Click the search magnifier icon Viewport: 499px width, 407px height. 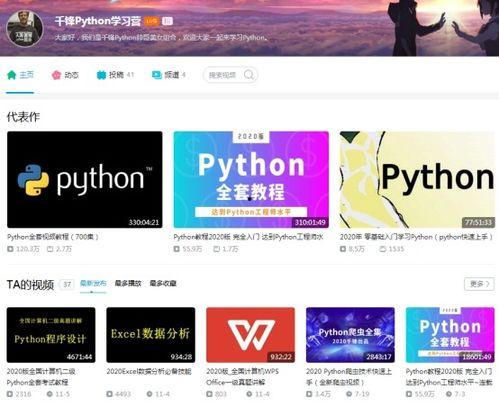point(249,75)
